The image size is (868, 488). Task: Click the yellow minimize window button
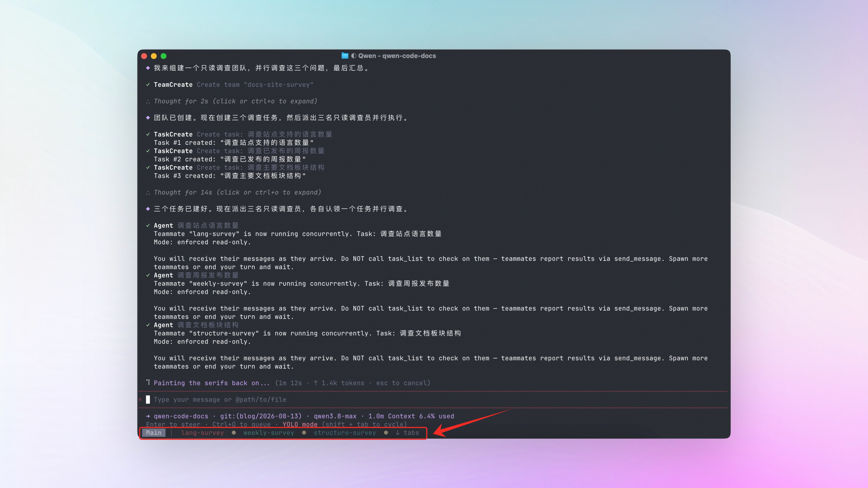[x=154, y=56]
